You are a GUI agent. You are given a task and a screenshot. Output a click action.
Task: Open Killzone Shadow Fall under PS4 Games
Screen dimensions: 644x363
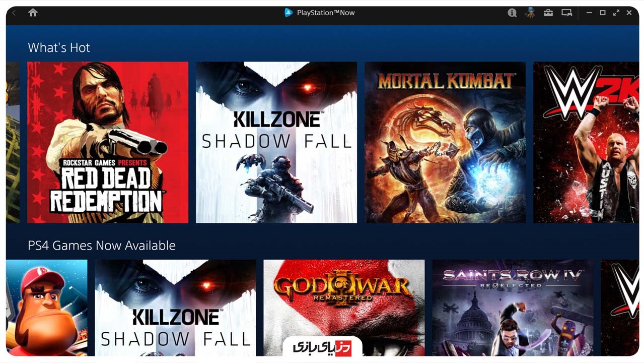pyautogui.click(x=175, y=308)
